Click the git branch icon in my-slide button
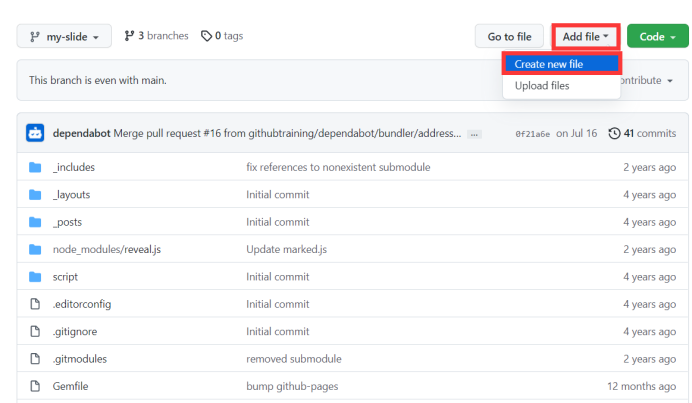The image size is (692, 403). (x=35, y=37)
